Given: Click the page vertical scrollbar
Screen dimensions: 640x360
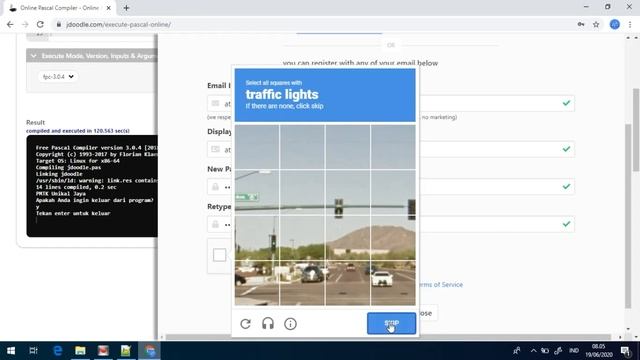Looking at the screenshot, I should tap(636, 130).
